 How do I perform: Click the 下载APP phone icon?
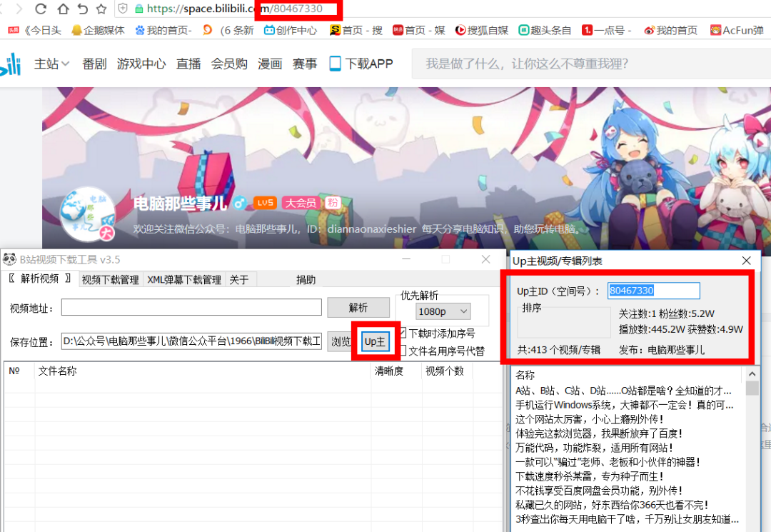point(335,64)
